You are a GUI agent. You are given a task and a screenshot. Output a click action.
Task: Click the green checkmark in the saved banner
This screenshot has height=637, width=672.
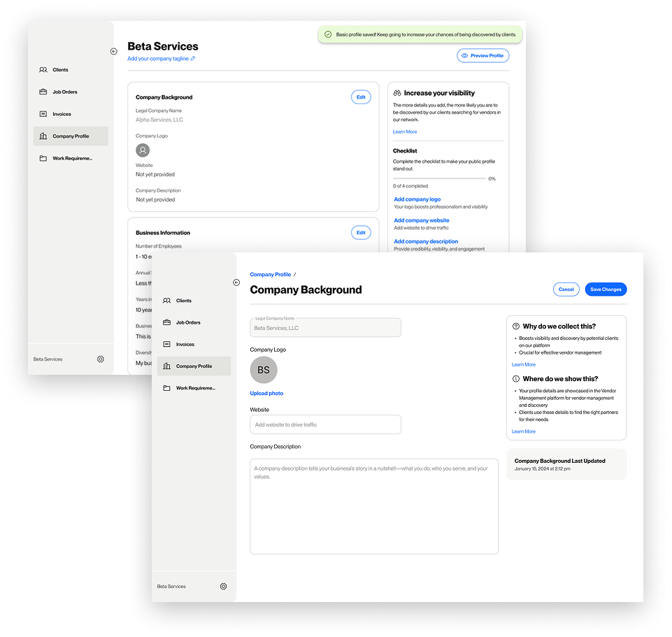coord(327,34)
